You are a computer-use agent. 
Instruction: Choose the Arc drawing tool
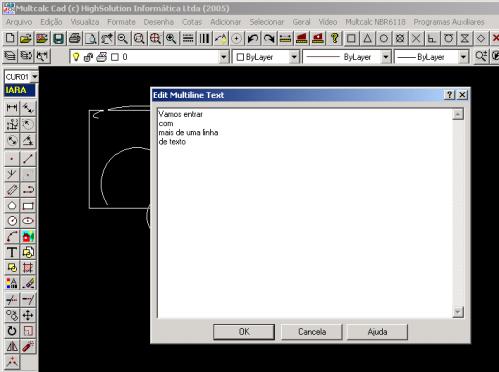[12, 237]
